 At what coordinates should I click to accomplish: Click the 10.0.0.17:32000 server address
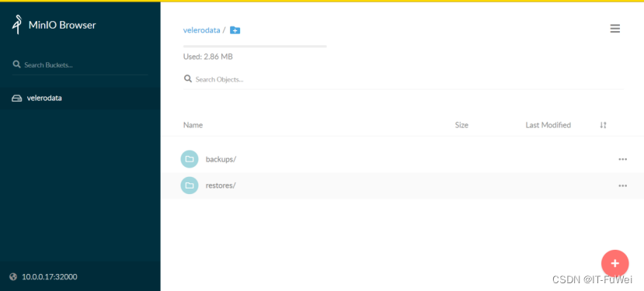[49, 276]
